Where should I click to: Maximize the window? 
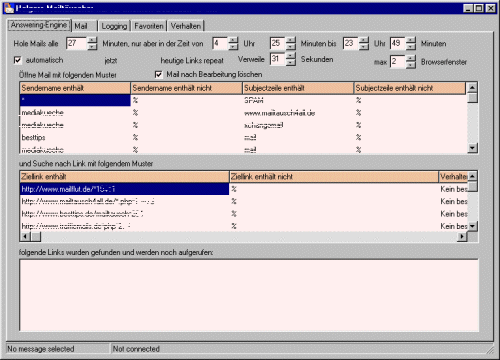[479, 8]
